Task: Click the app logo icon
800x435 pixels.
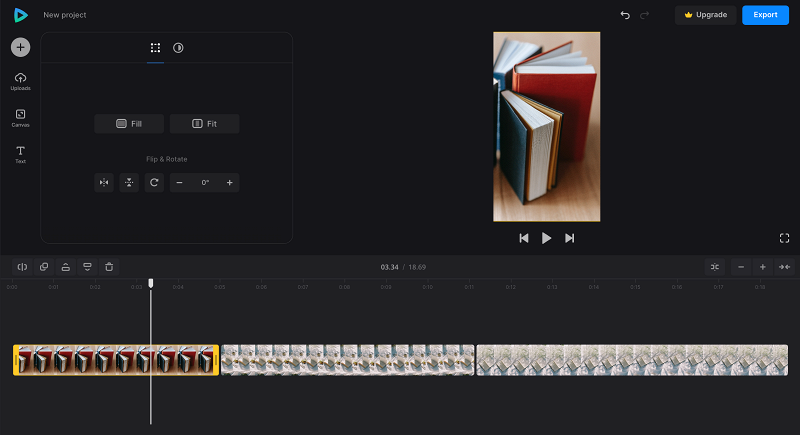Action: (x=20, y=15)
